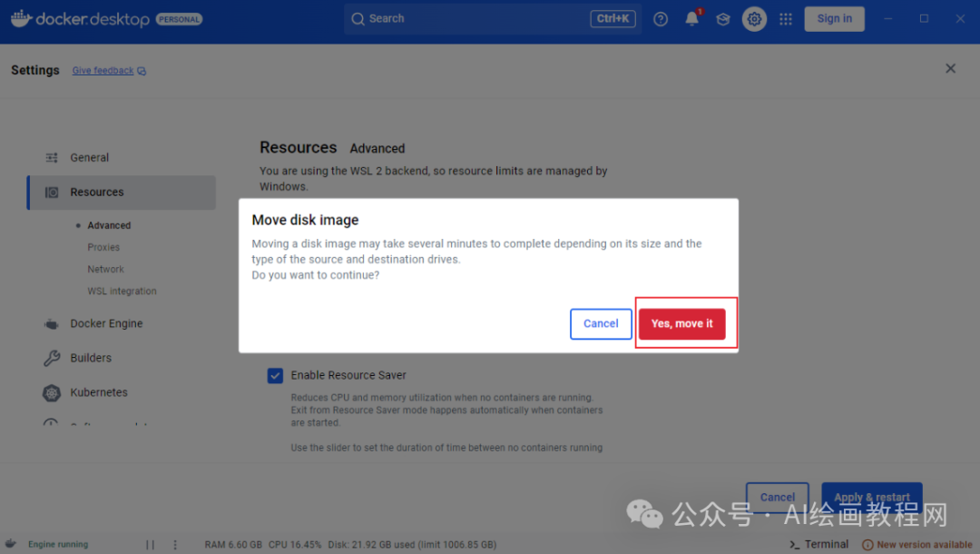Close the Settings panel
The height and width of the screenshot is (554, 980).
pyautogui.click(x=950, y=69)
